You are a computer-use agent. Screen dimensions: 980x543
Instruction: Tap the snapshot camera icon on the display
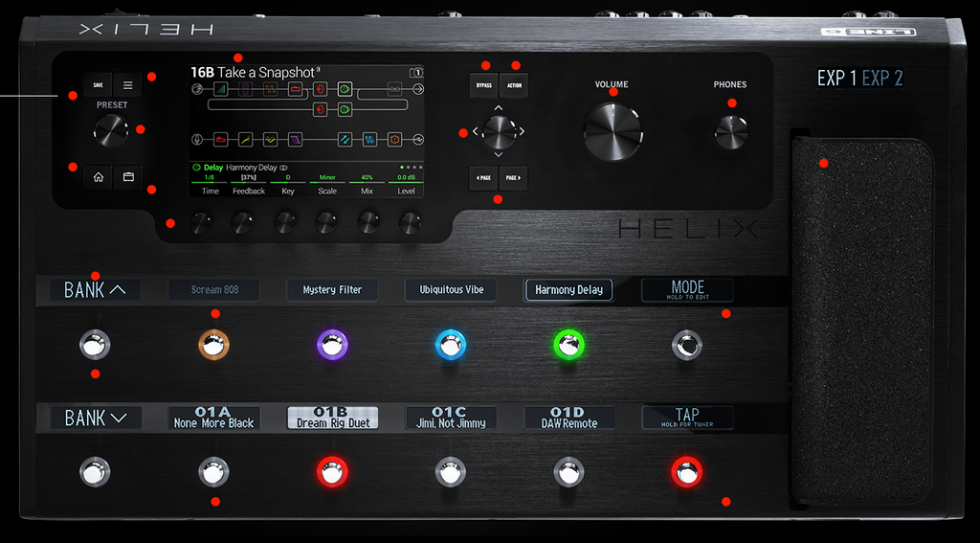[416, 73]
